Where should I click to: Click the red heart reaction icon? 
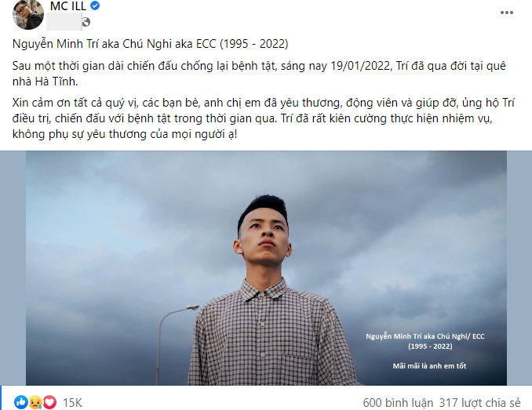49,402
